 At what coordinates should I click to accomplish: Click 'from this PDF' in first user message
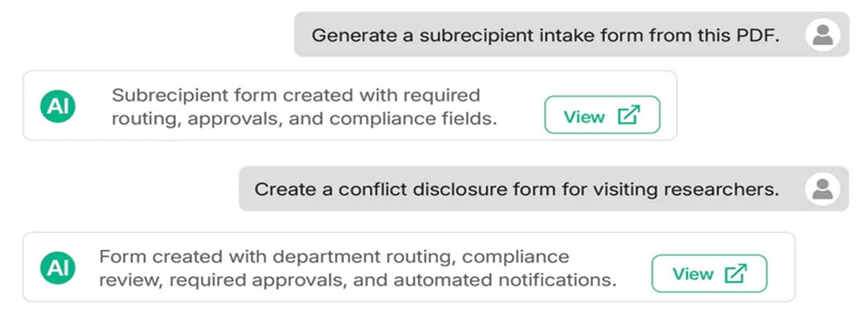[714, 35]
